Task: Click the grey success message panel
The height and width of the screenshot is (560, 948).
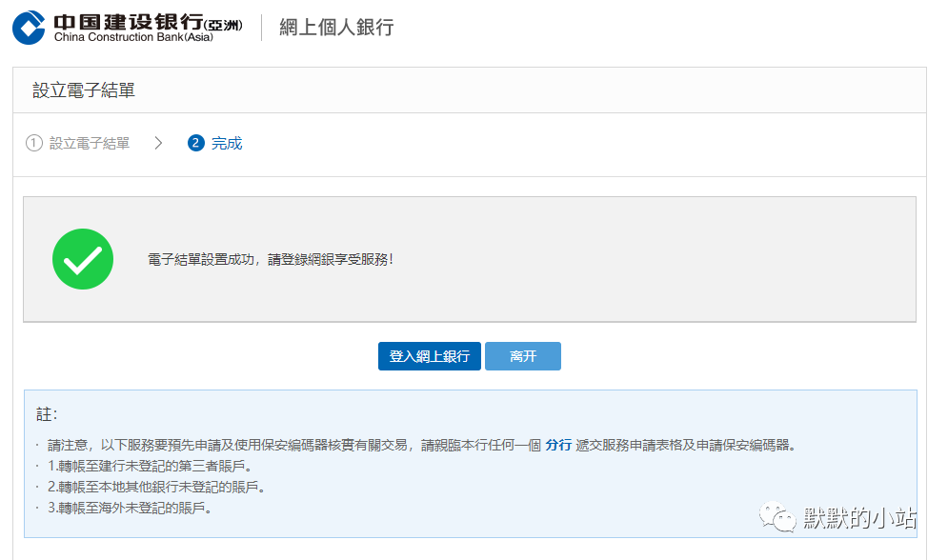Action: click(x=471, y=258)
